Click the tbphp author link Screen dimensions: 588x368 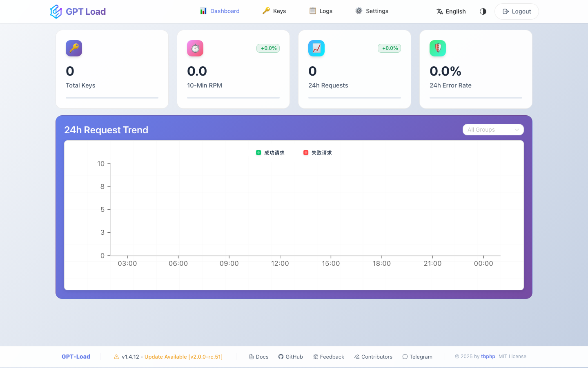coord(488,357)
